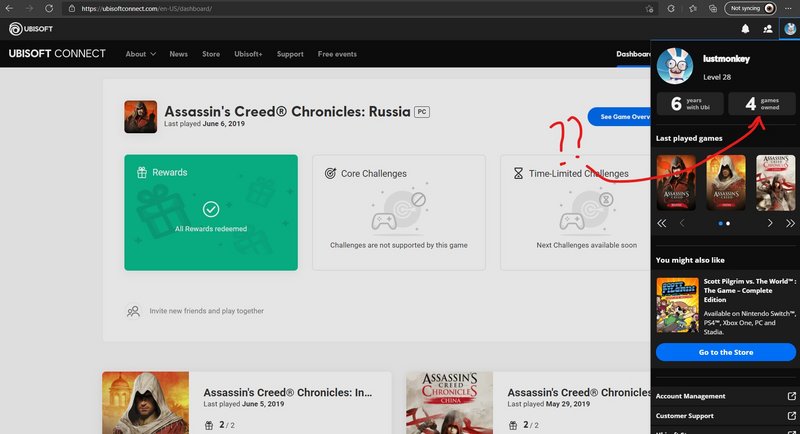Click Account Management external link icon
The image size is (800, 434).
pyautogui.click(x=791, y=396)
